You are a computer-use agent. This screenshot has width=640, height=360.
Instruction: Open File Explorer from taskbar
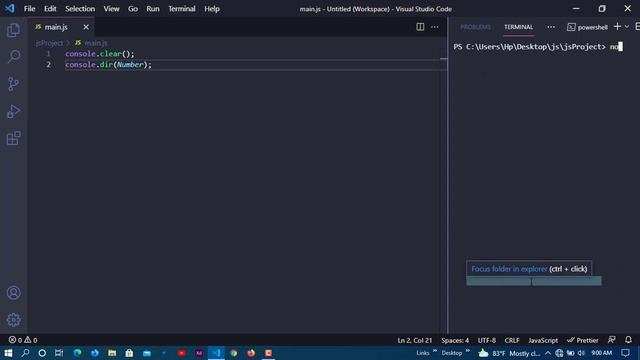point(112,353)
